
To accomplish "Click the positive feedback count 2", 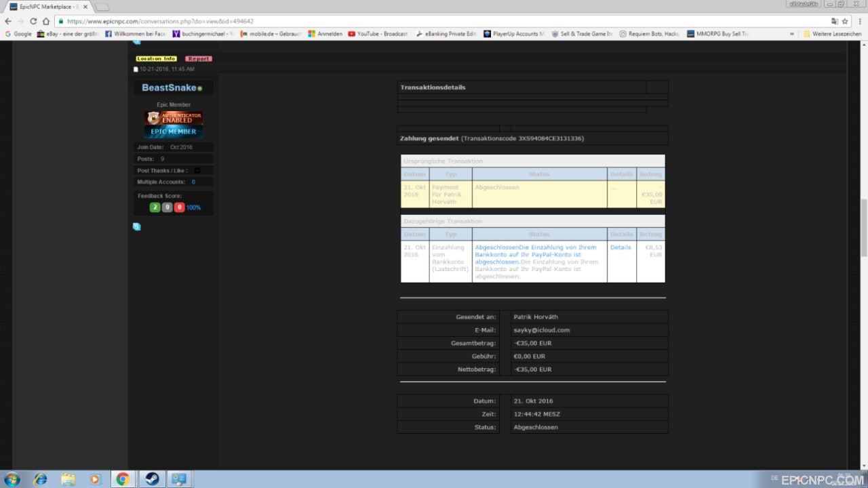I will 155,207.
